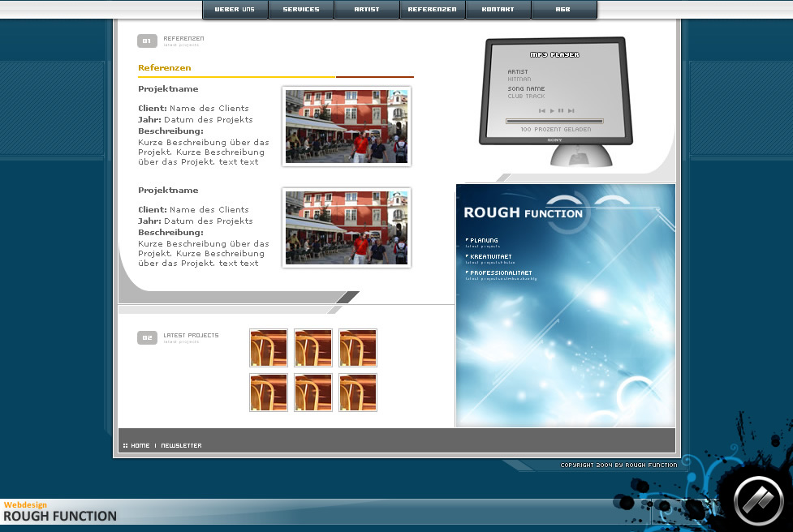Skip to next track in MP3 player
This screenshot has height=532, width=793.
click(x=571, y=110)
